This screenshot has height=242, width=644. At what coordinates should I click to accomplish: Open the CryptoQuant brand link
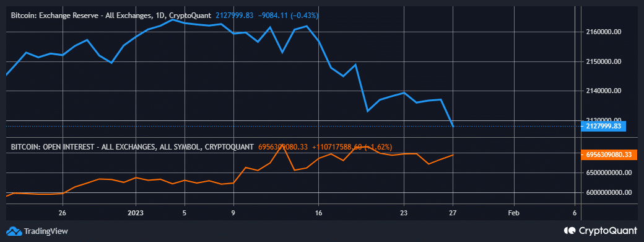pyautogui.click(x=607, y=230)
